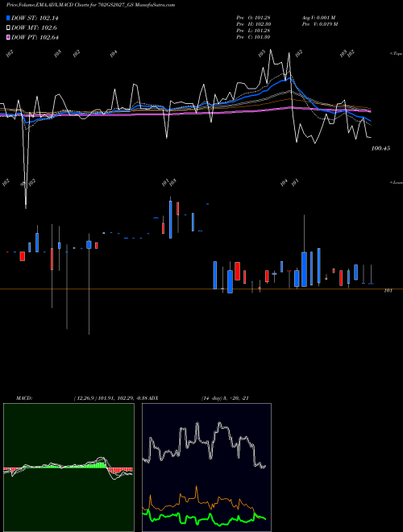Select the 'DOW PT: 102.64' legend label
403x532 pixels.
tap(35, 37)
